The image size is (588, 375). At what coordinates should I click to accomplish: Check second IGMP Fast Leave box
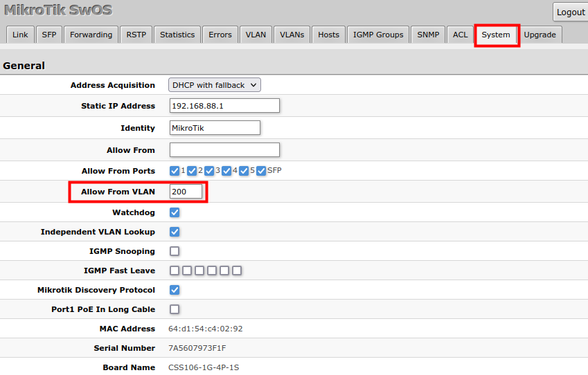coord(187,271)
